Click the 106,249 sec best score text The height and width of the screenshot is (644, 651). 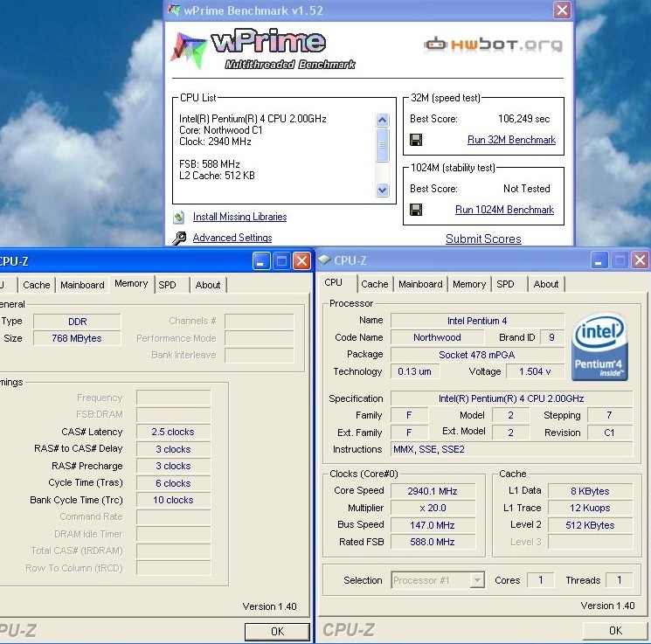(524, 119)
